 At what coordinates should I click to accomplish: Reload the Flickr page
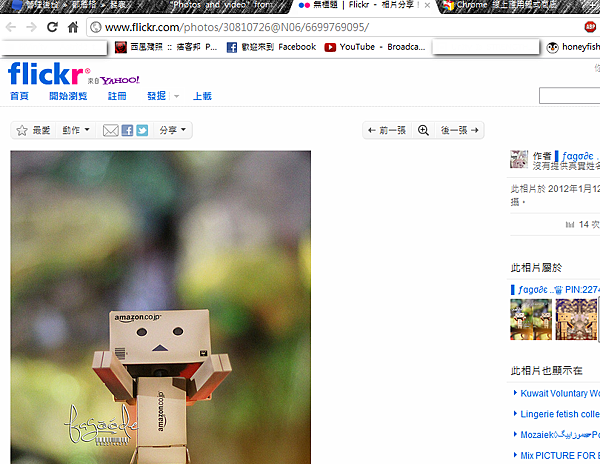(52, 27)
